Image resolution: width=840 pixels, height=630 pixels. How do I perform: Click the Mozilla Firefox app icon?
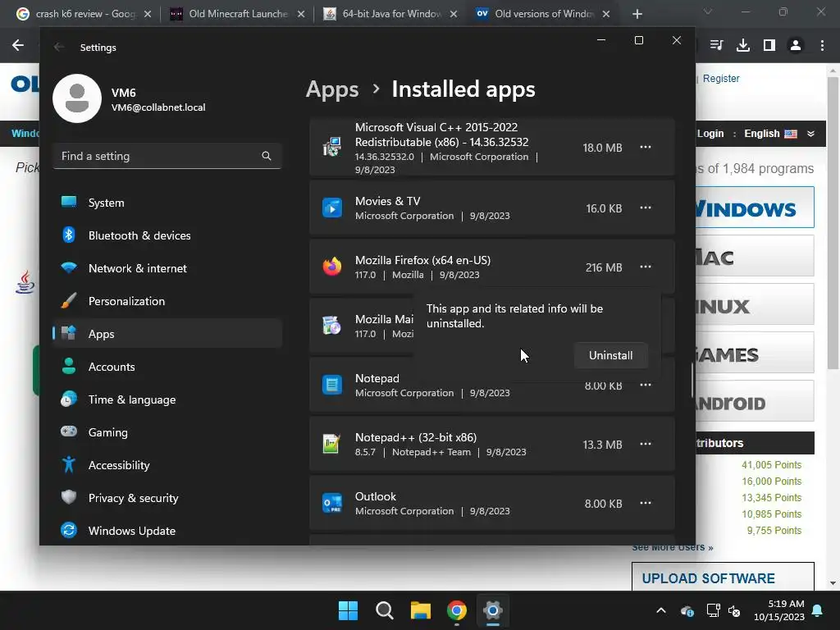[x=332, y=267]
